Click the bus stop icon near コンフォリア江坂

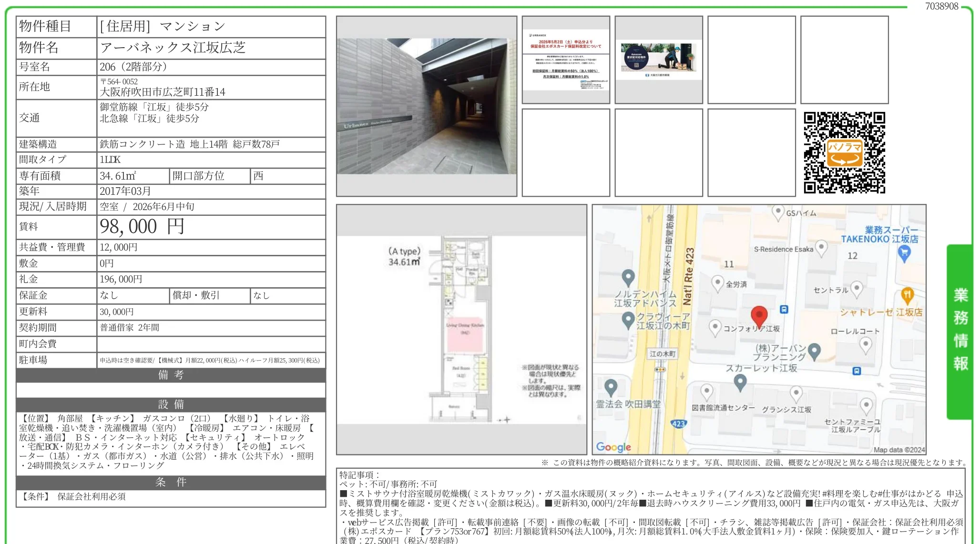(x=783, y=310)
